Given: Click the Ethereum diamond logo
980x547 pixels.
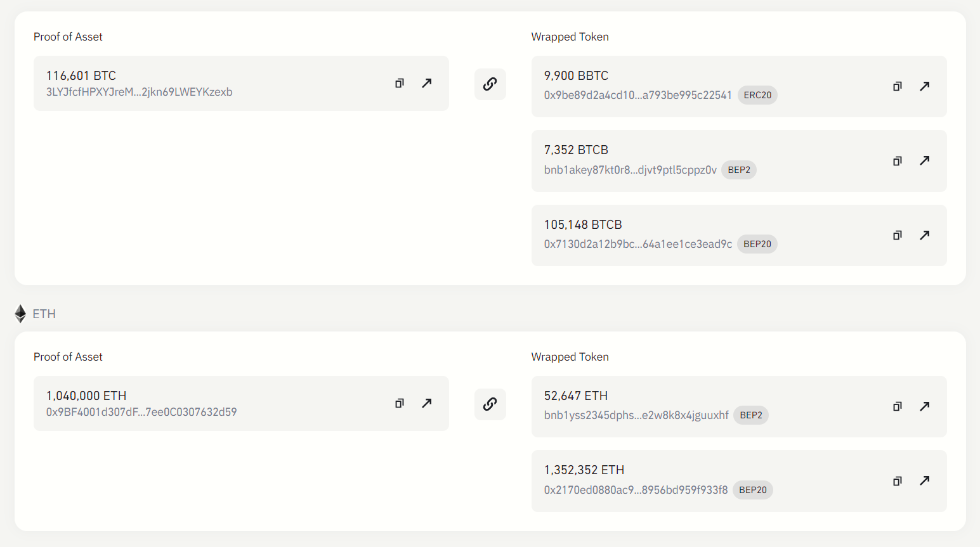Looking at the screenshot, I should coord(20,314).
